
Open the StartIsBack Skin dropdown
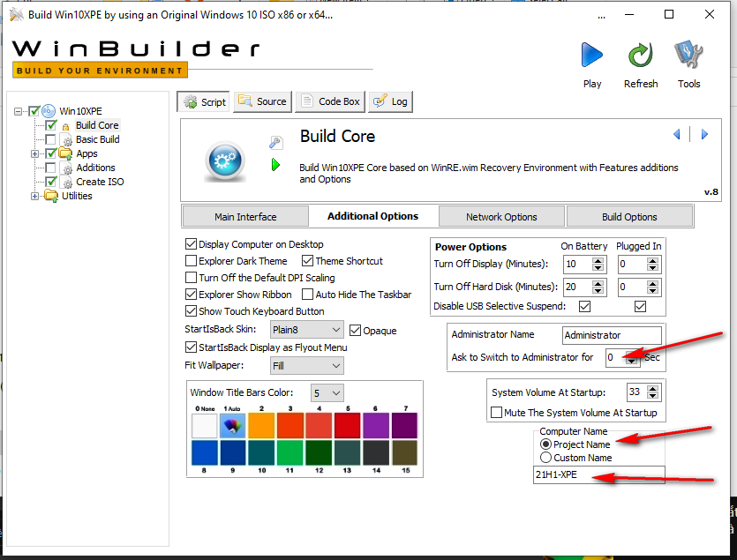point(307,330)
